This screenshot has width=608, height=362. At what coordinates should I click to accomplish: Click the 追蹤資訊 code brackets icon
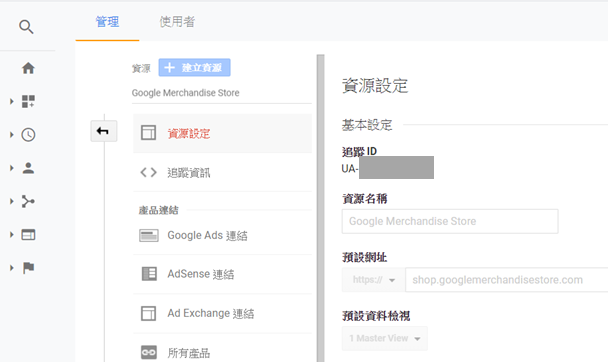[x=149, y=172]
